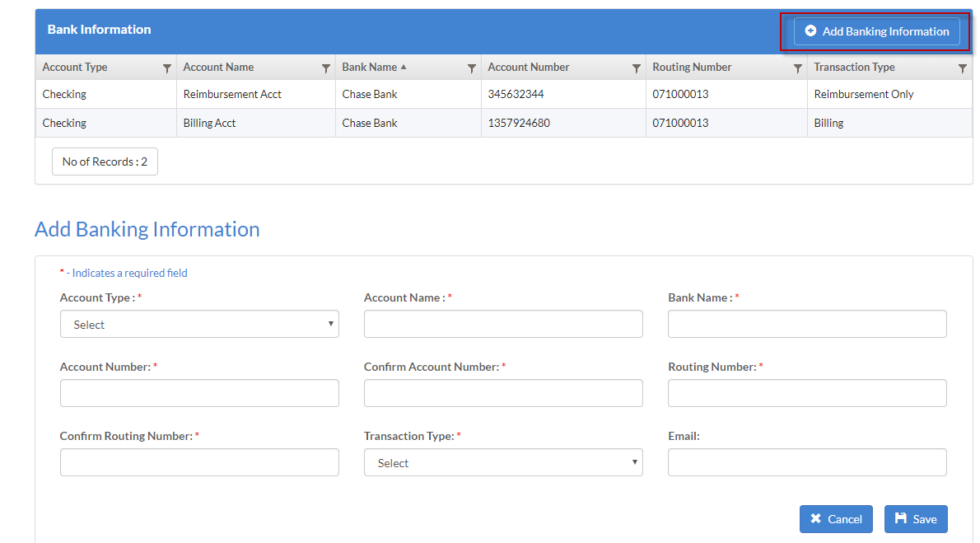This screenshot has height=543, width=980.
Task: Click the Save button
Action: [x=916, y=519]
